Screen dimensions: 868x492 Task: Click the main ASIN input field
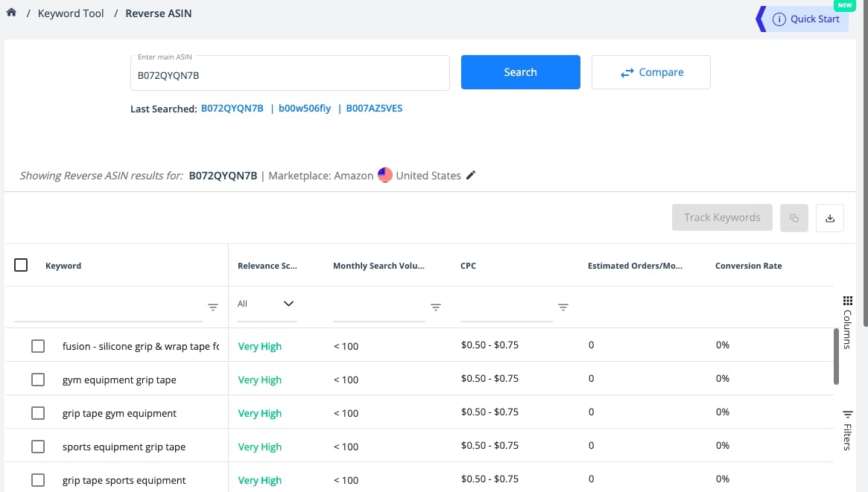(290, 73)
